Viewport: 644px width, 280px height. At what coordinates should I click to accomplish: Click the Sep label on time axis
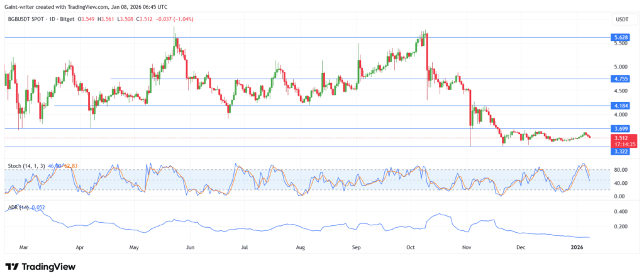coord(356,248)
